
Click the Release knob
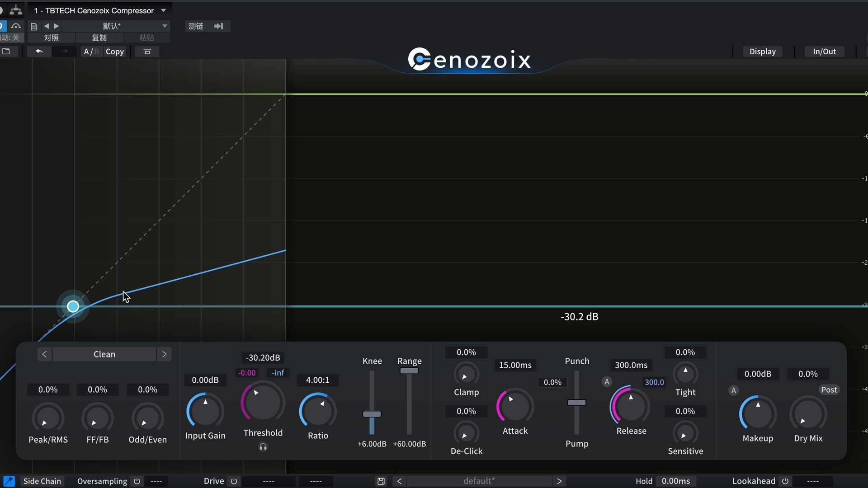631,405
